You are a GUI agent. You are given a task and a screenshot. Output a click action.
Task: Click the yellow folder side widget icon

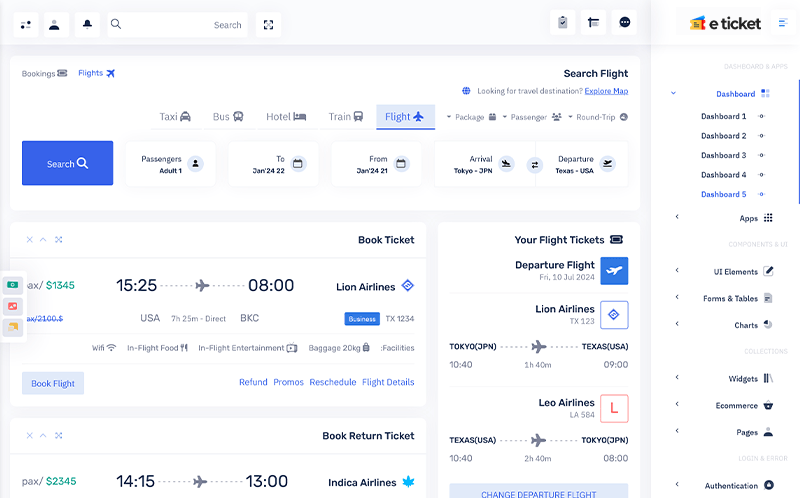[13, 327]
